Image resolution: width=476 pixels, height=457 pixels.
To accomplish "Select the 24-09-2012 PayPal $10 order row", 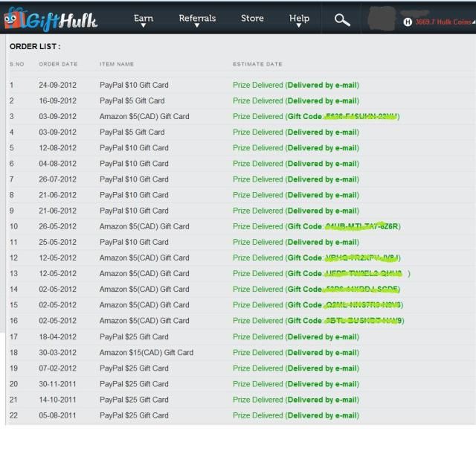I will point(134,85).
